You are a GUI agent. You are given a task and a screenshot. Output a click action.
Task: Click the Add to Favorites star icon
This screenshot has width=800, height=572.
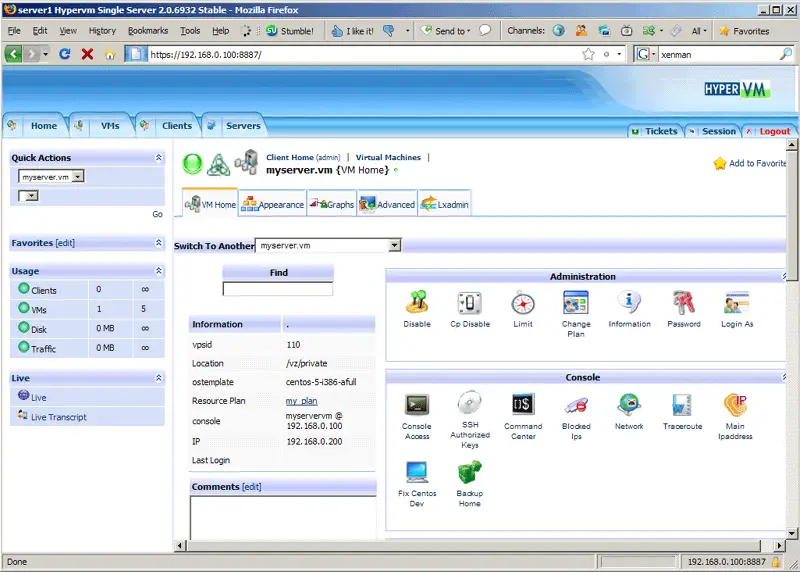pos(720,163)
